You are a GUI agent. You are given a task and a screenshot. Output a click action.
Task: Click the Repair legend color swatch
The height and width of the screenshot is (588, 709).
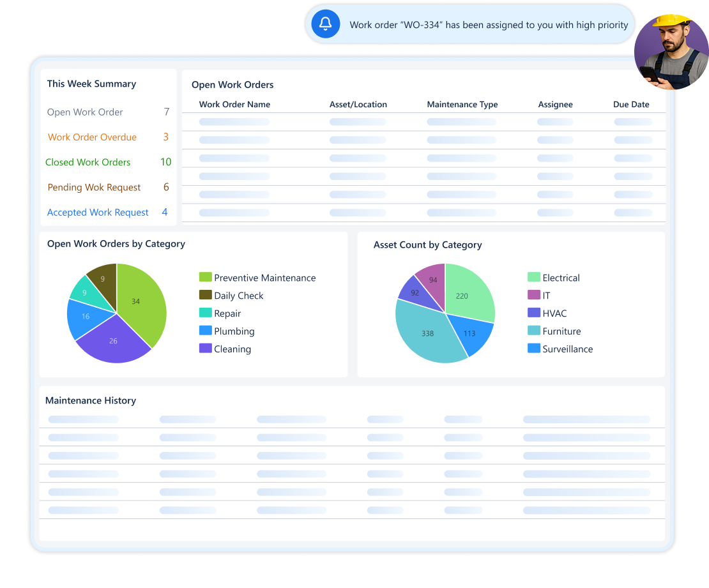click(x=206, y=312)
